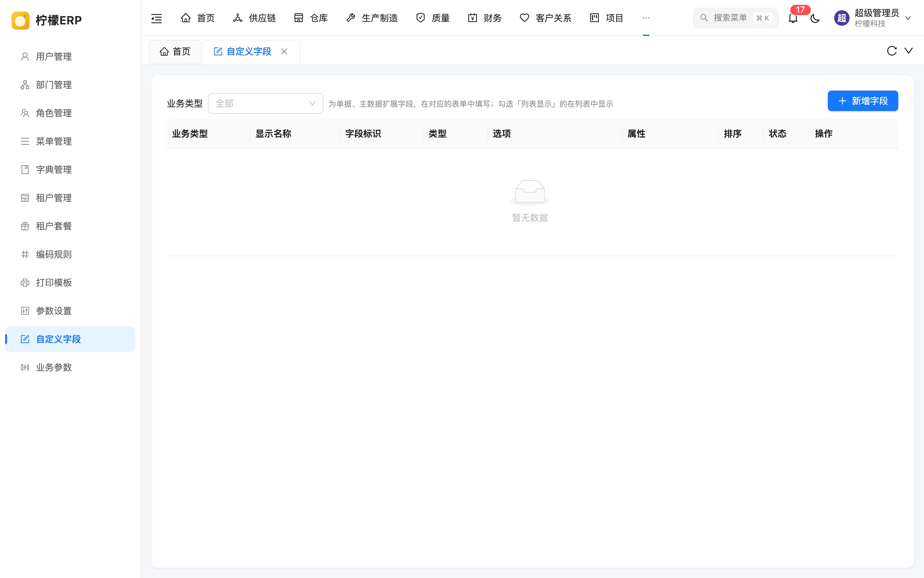Open 用户管理 in the sidebar
The height and width of the screenshot is (578, 924).
tap(70, 57)
